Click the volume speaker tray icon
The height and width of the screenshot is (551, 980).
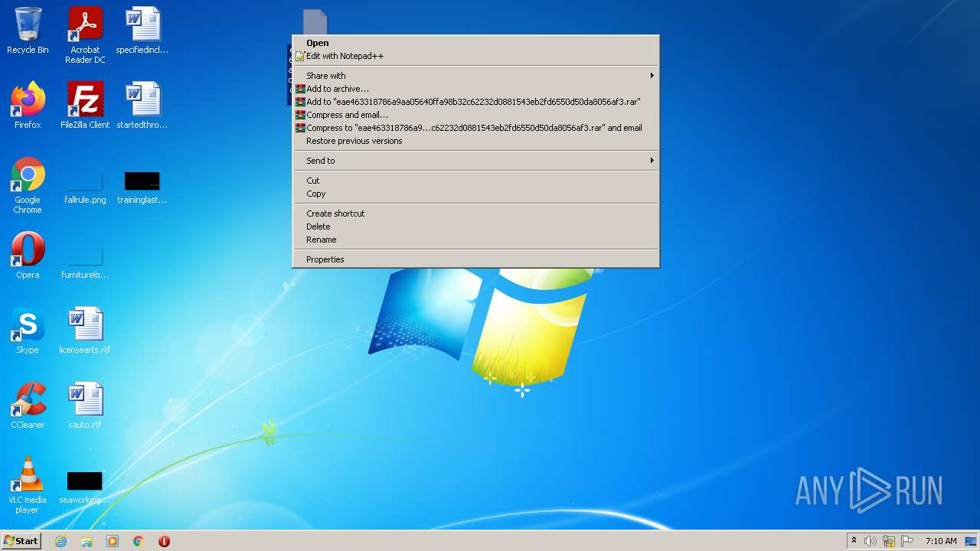coord(871,541)
